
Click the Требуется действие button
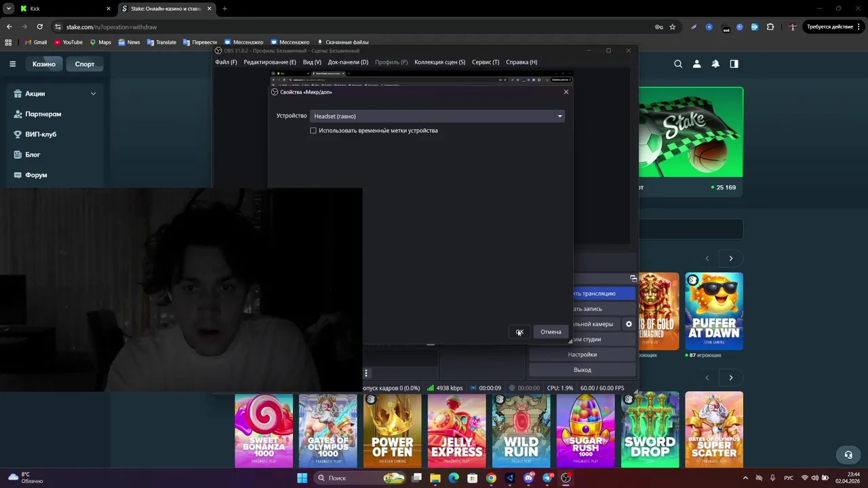click(x=833, y=27)
